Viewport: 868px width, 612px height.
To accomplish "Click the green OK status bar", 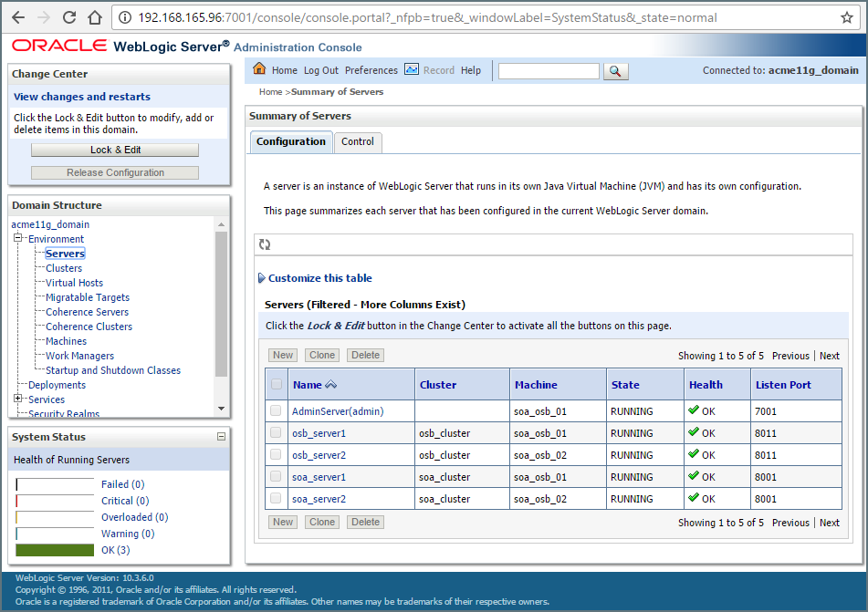I will 55,550.
